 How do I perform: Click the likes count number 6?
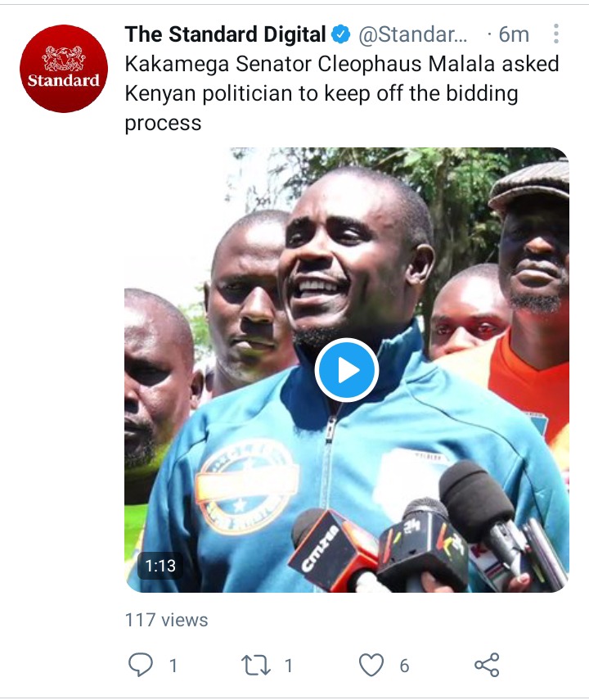tap(404, 666)
